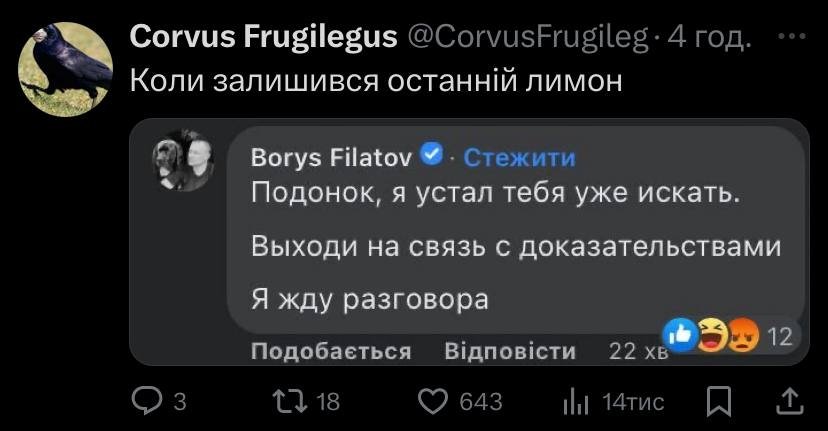Open view analytics bar chart icon

point(576,402)
